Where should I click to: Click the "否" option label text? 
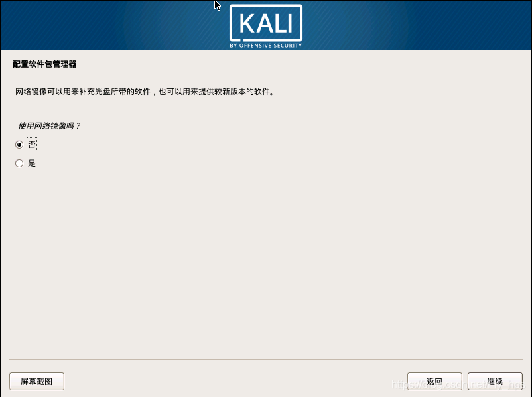pos(32,145)
